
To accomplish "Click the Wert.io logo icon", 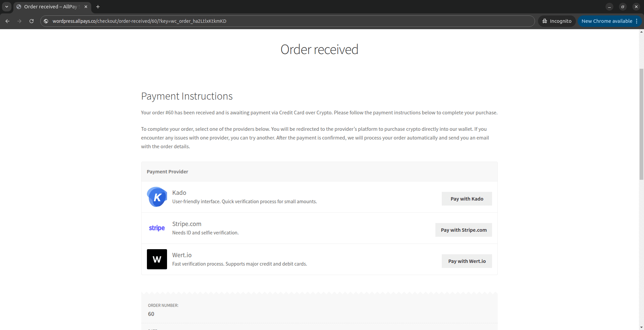I will coord(157,259).
